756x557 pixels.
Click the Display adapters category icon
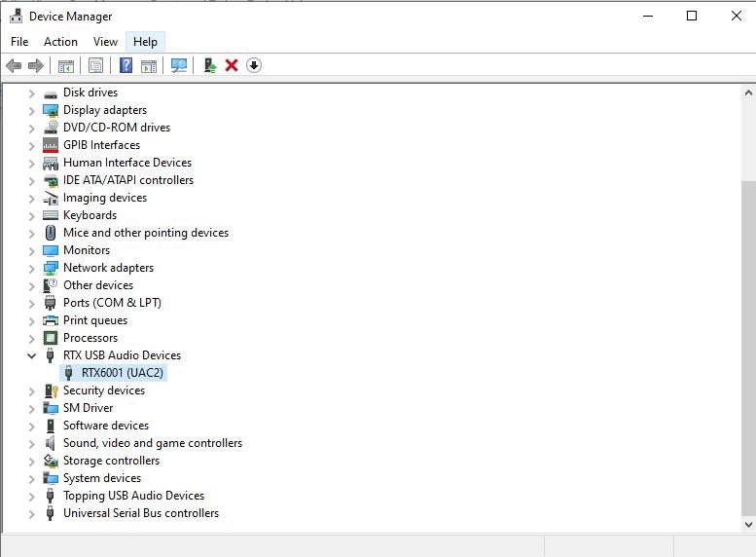(x=51, y=111)
